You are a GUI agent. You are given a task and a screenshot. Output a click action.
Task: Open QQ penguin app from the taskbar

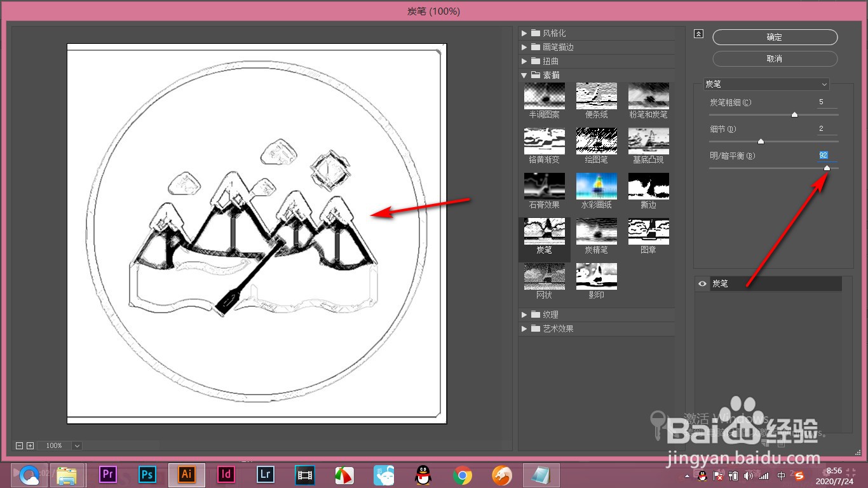pos(423,475)
